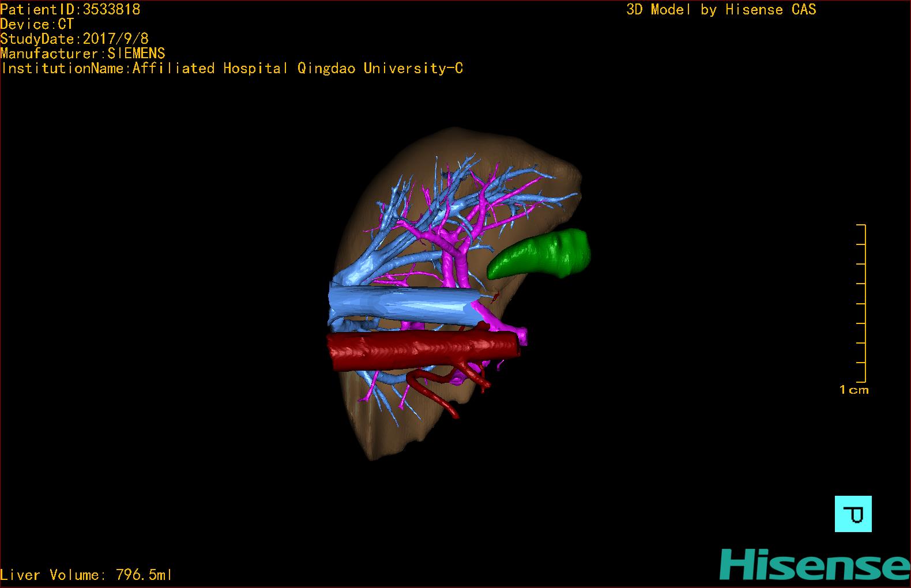Click the green gallbladder model
Viewport: 911px width, 588px height.
540,254
